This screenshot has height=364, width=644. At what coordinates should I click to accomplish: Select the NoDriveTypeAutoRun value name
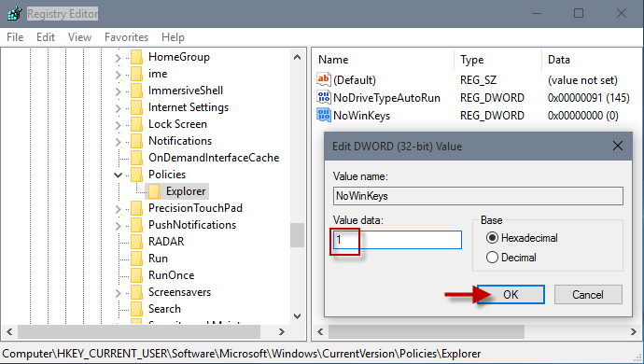tap(387, 98)
